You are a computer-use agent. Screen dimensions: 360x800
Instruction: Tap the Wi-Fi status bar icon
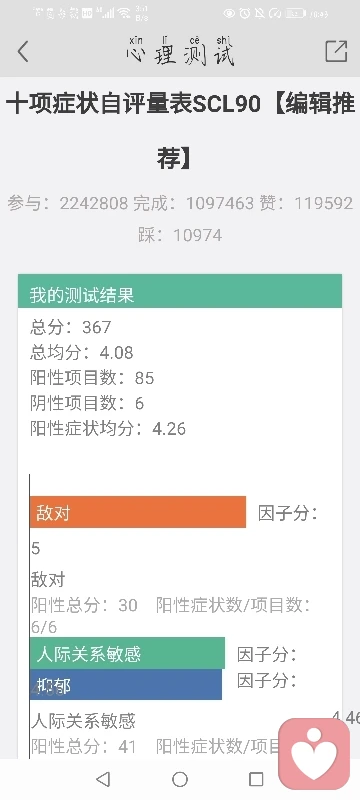pos(124,13)
